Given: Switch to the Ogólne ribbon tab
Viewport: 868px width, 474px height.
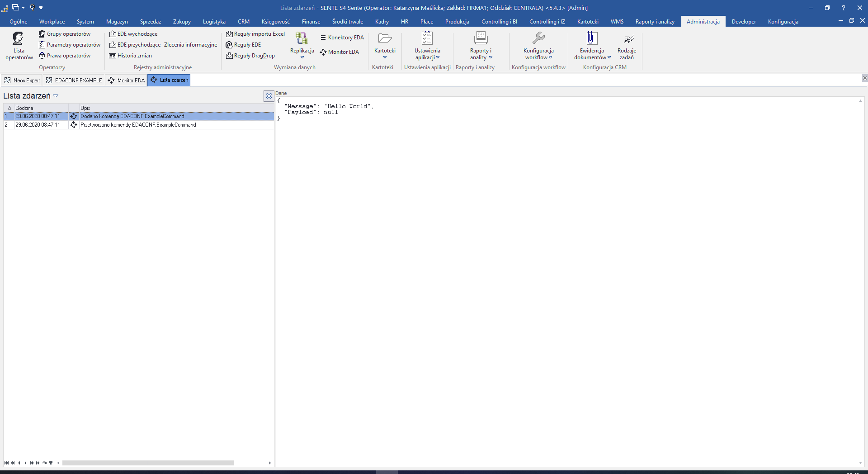Looking at the screenshot, I should [19, 22].
